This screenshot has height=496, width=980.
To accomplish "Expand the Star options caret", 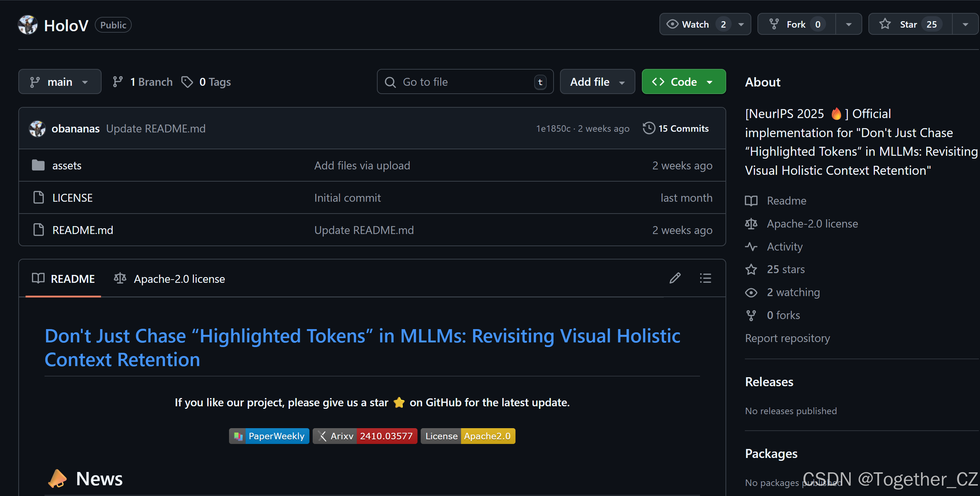I will (x=966, y=24).
